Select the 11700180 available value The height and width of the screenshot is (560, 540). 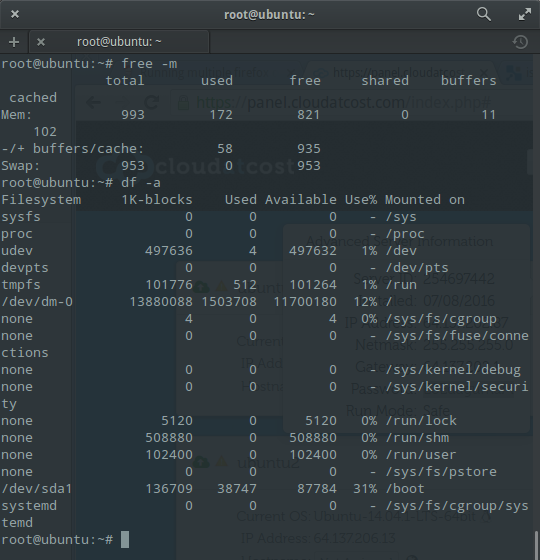[x=305, y=301]
